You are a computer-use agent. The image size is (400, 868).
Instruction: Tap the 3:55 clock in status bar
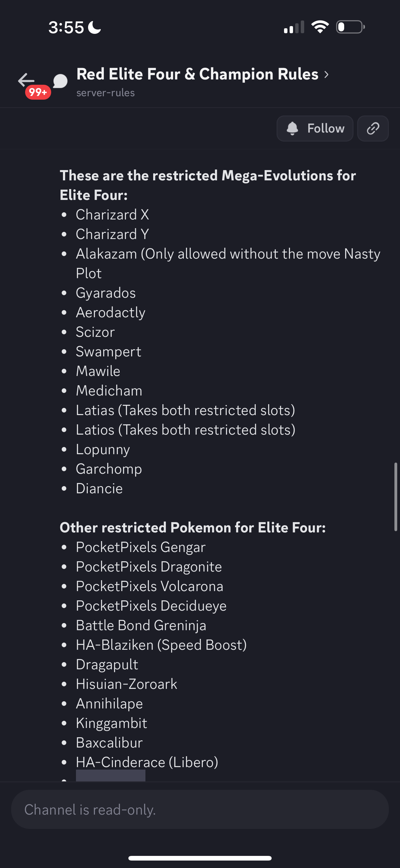[x=66, y=27]
